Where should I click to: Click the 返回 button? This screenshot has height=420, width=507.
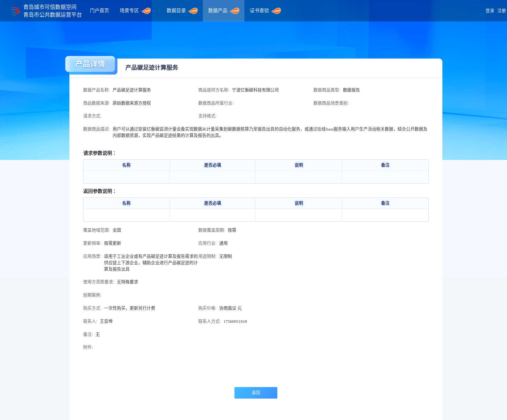pos(256,393)
